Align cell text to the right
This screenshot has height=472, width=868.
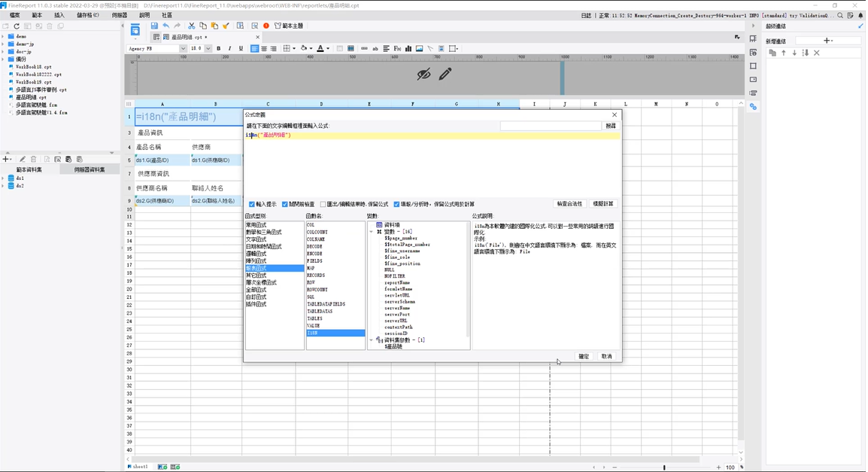274,49
